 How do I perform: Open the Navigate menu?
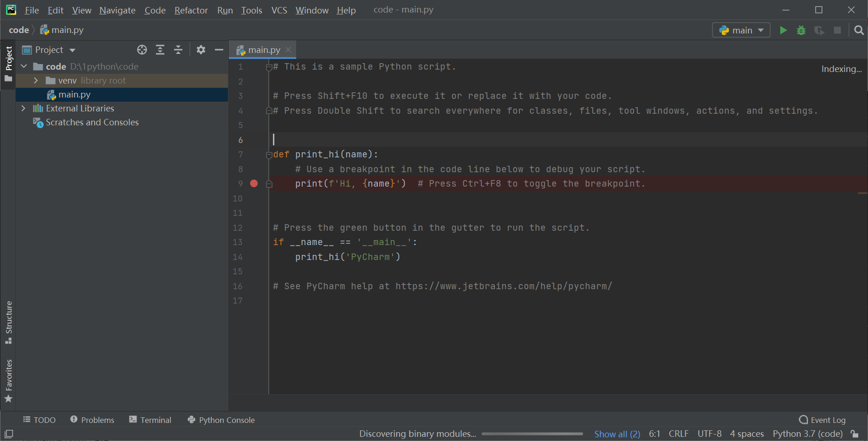[117, 10]
